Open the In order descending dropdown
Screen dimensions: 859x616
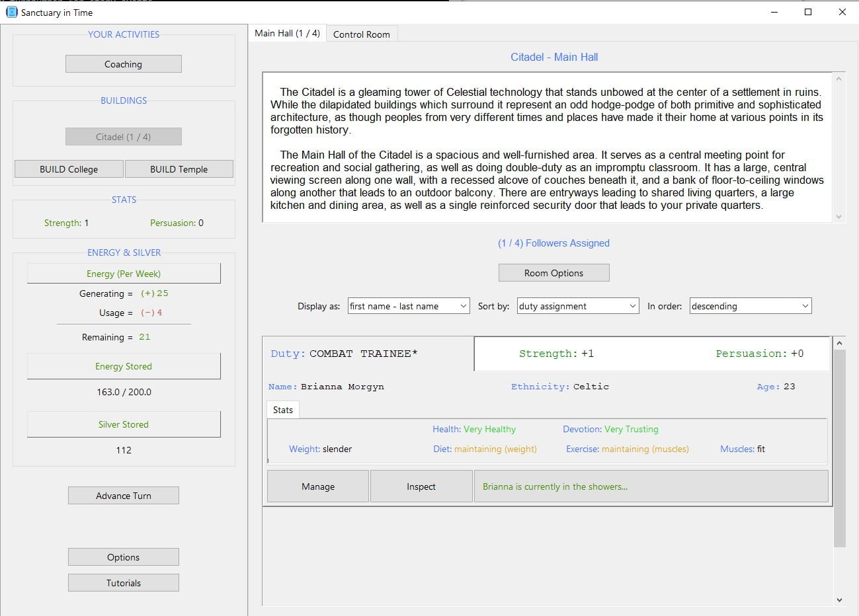750,306
